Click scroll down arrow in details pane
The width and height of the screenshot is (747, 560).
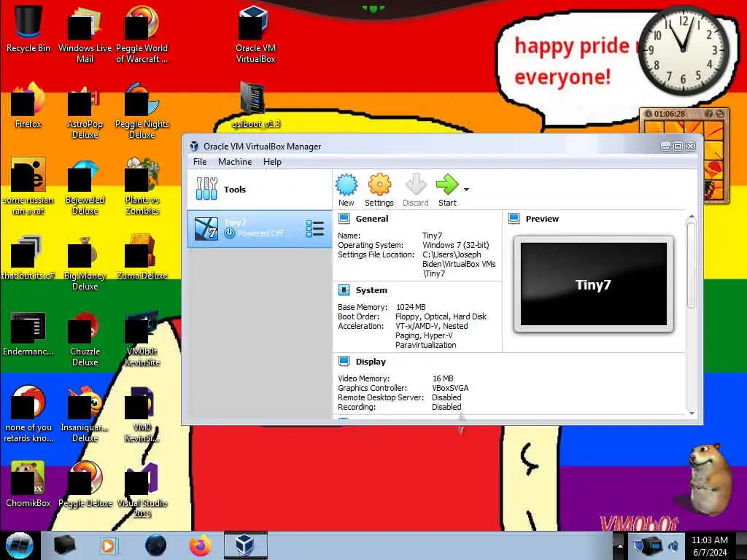click(692, 413)
